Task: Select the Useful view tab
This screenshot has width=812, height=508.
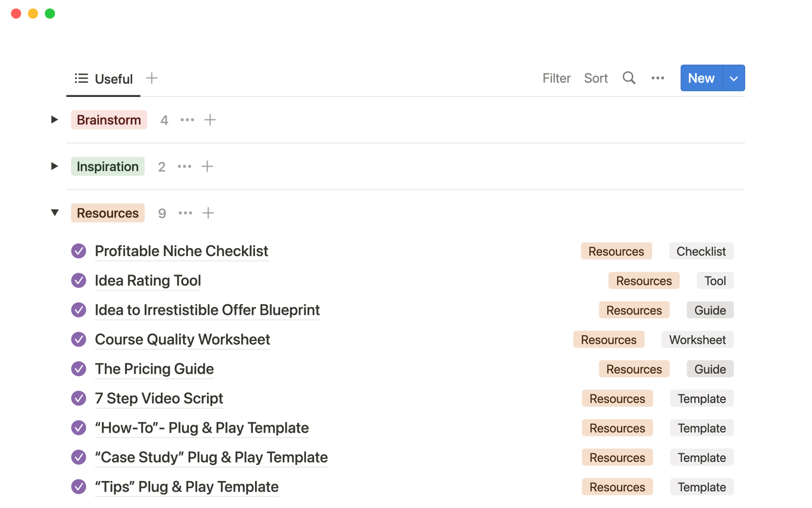Action: click(104, 79)
